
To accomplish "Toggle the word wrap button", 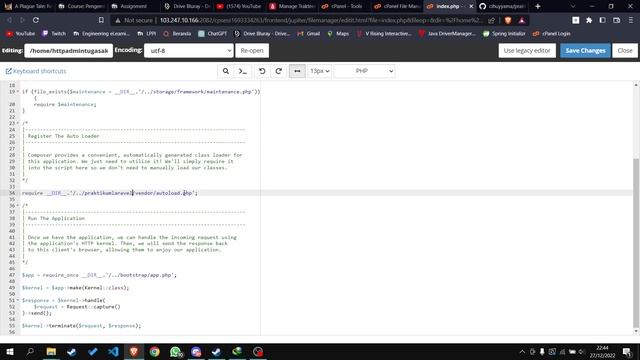I will pyautogui.click(x=297, y=71).
